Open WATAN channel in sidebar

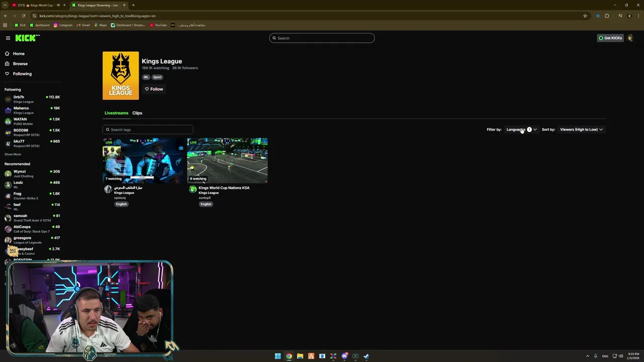click(x=32, y=121)
